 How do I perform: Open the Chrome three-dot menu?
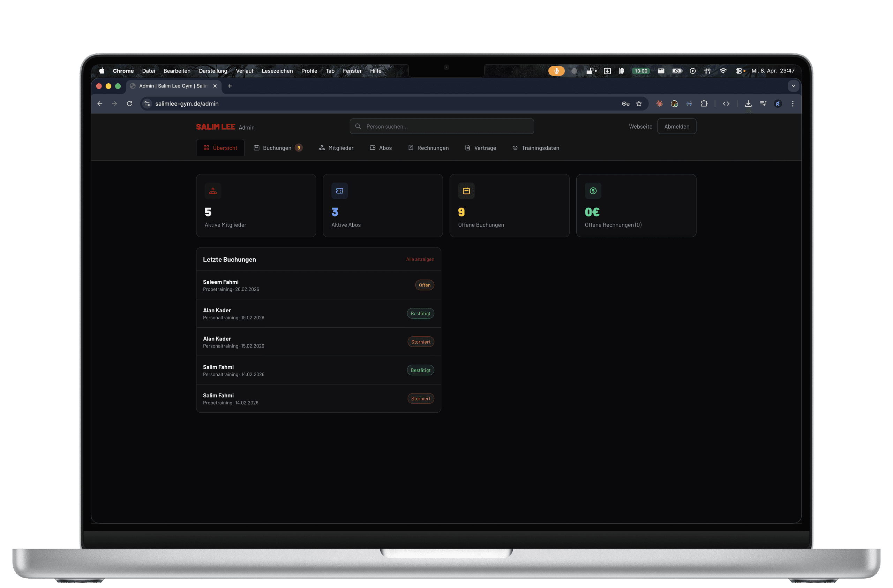point(793,104)
